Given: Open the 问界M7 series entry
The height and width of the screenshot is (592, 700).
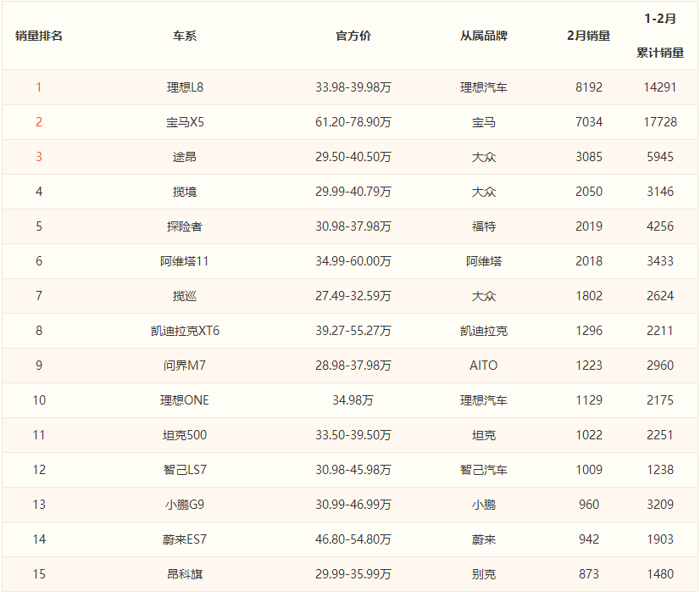Looking at the screenshot, I should [x=185, y=366].
